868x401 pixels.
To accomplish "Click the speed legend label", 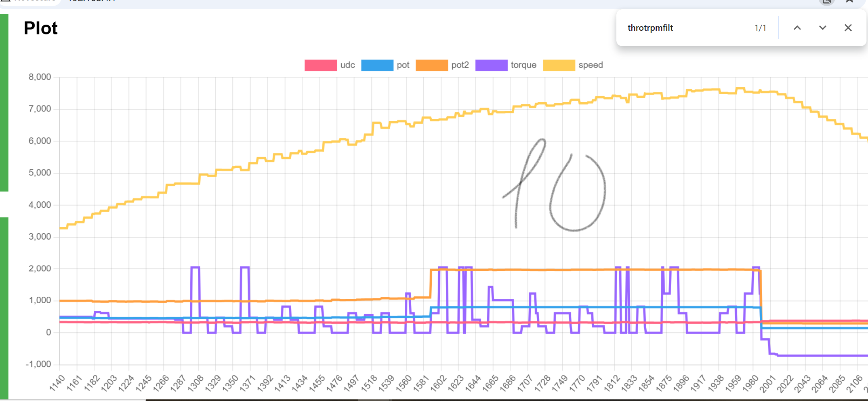I will [x=591, y=65].
